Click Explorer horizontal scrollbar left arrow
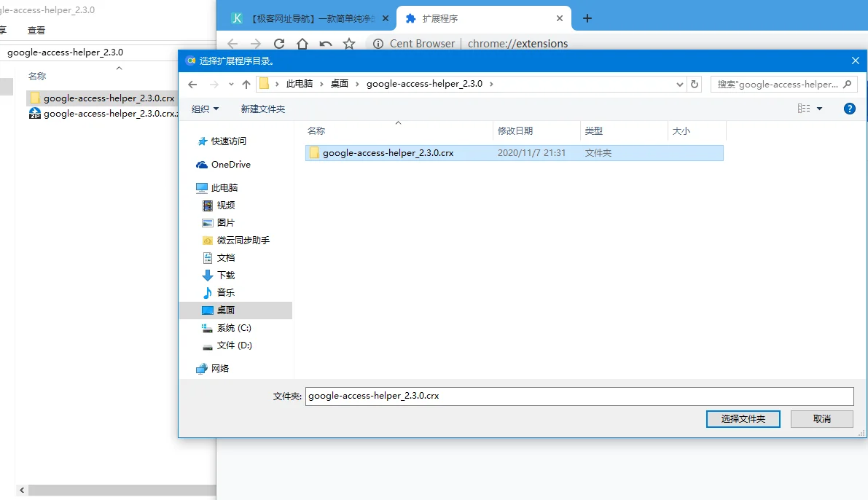Screen dimensions: 868x500 pyautogui.click(x=22, y=490)
